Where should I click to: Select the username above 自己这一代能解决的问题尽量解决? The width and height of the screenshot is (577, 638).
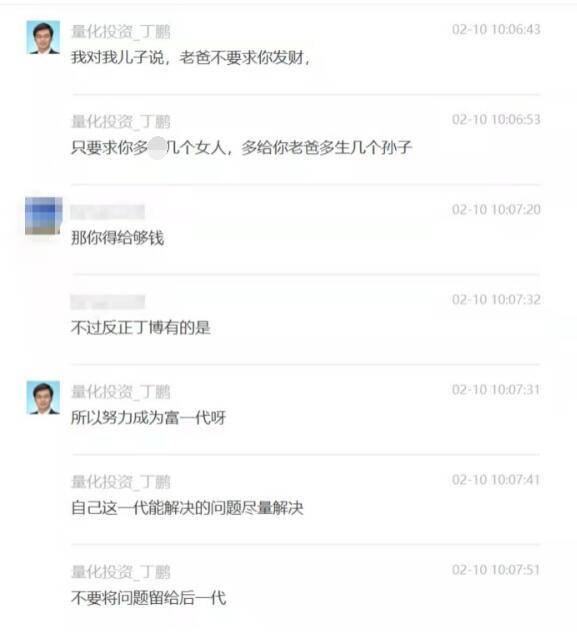[120, 482]
